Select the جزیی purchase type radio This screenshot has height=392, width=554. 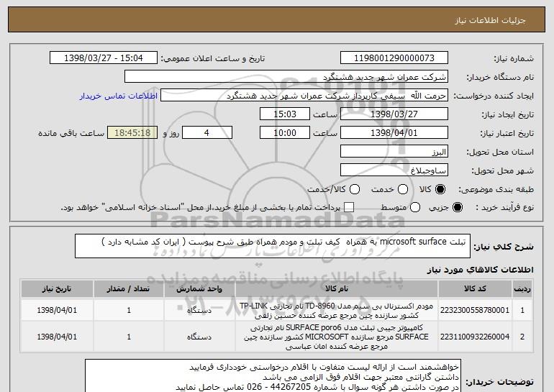pos(457,207)
